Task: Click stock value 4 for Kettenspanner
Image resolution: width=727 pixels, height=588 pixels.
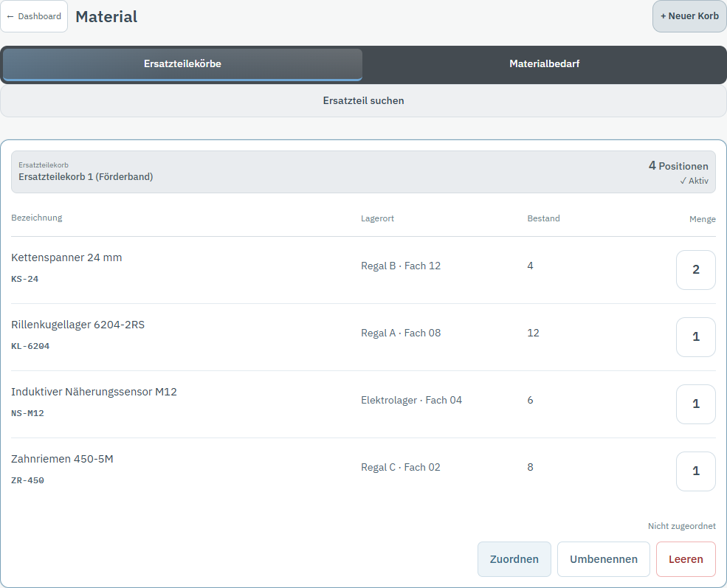Action: point(530,266)
